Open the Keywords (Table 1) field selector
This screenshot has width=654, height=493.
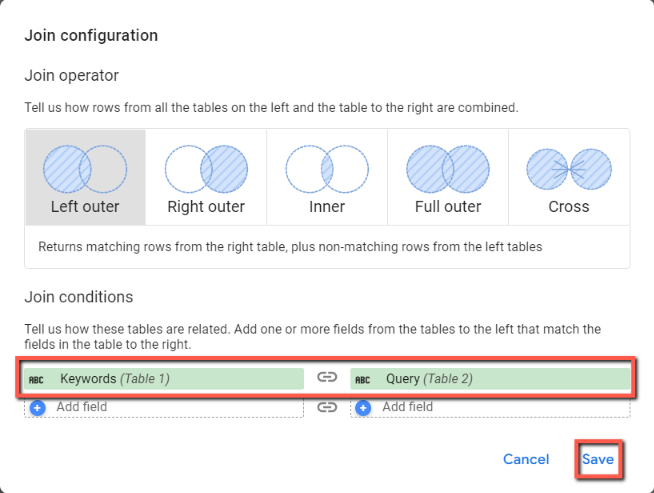164,379
